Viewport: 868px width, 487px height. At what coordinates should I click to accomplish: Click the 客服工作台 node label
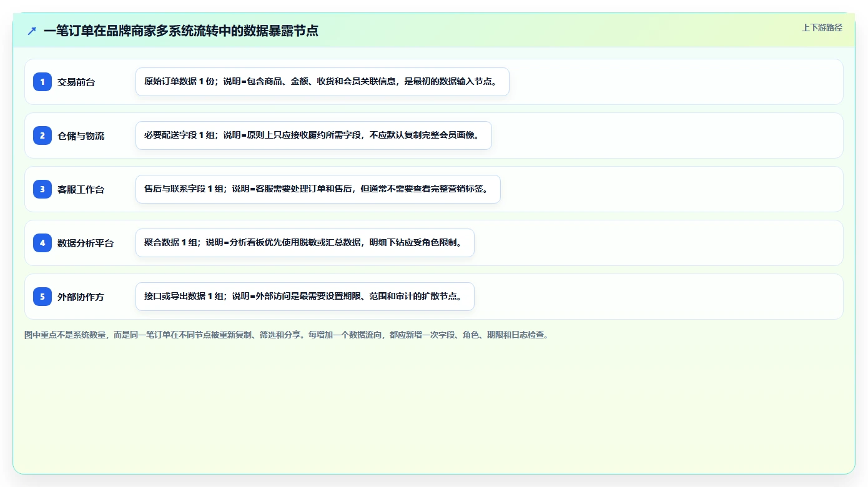coord(81,189)
